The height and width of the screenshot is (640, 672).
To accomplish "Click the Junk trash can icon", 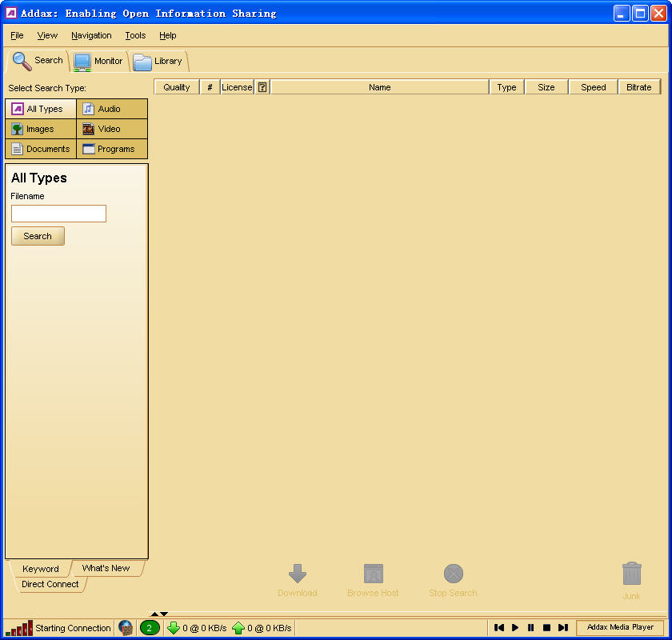I will point(632,574).
